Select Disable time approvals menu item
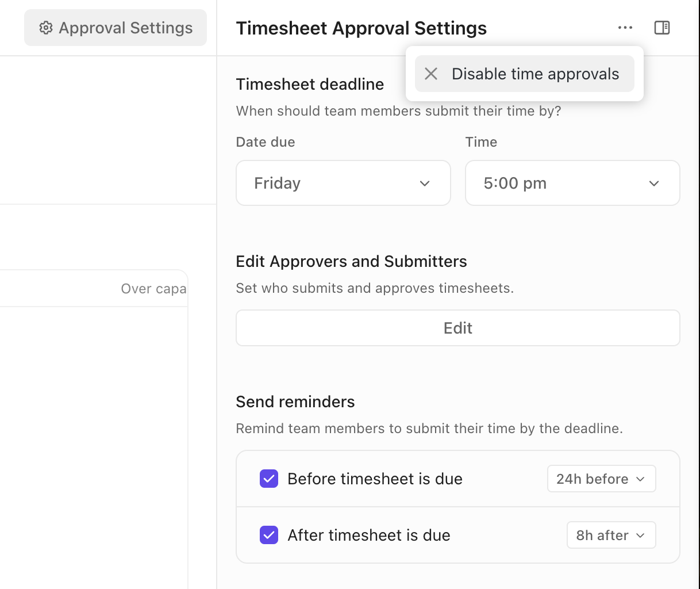This screenshot has height=589, width=700. 535,74
